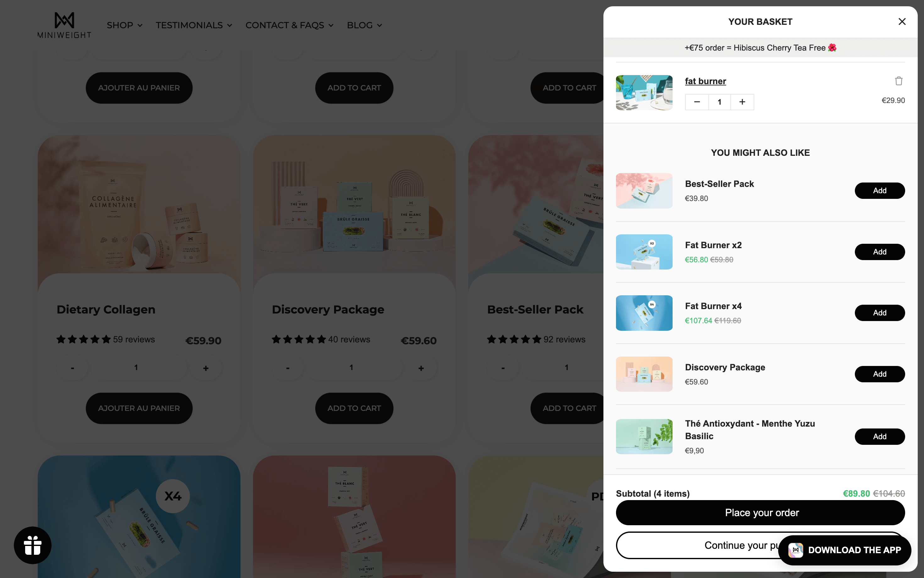The height and width of the screenshot is (578, 924).
Task: Click the minus icon to decrease quantity
Action: (697, 101)
